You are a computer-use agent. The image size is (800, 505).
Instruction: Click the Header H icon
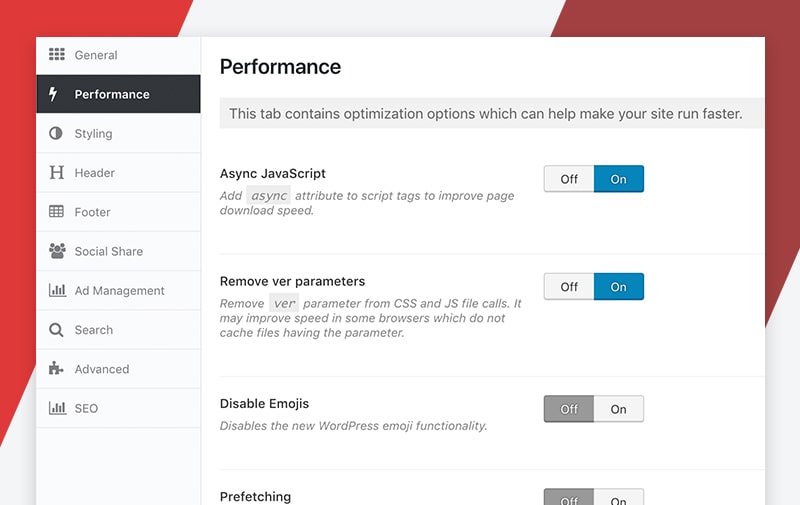pyautogui.click(x=57, y=172)
